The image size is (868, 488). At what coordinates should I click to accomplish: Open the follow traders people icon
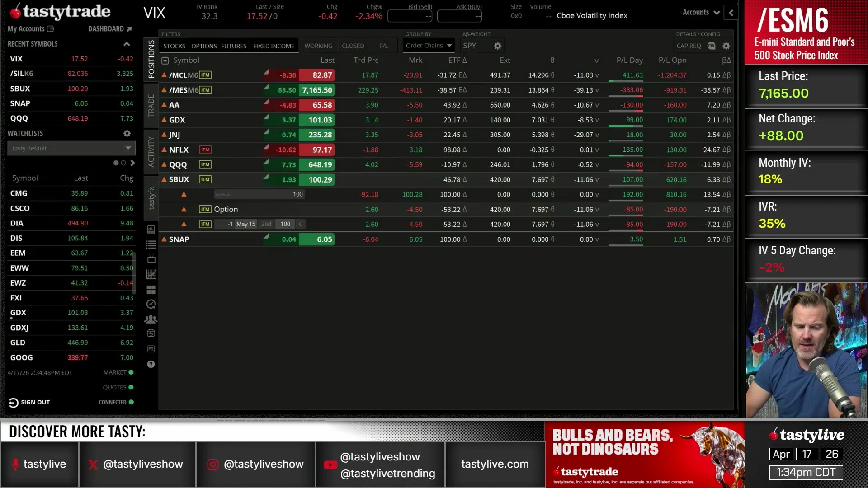tap(151, 319)
